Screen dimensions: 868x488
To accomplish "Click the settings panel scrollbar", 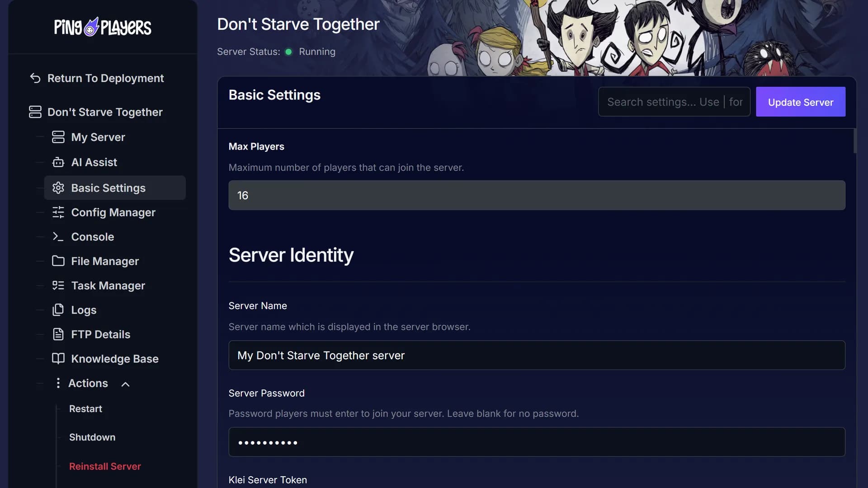I will pos(855,141).
